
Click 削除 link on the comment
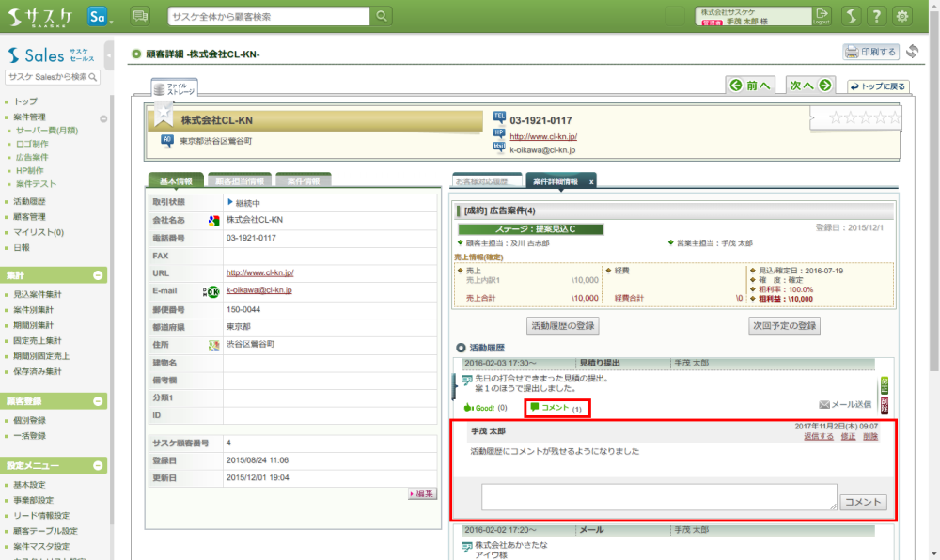click(x=869, y=437)
